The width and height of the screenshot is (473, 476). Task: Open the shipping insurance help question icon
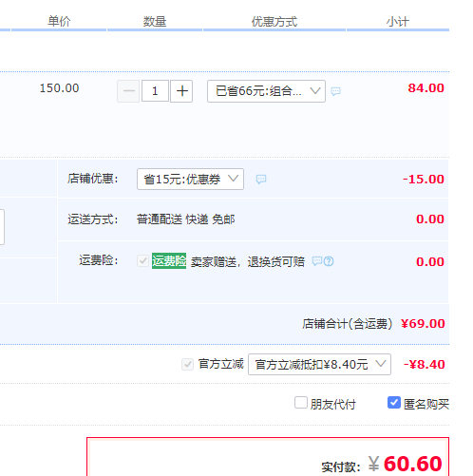(329, 261)
